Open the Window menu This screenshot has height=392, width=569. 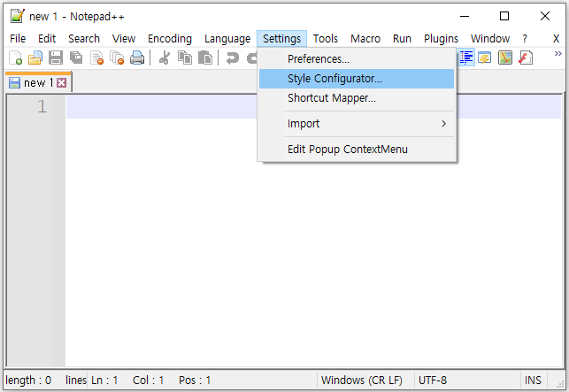[x=490, y=38]
